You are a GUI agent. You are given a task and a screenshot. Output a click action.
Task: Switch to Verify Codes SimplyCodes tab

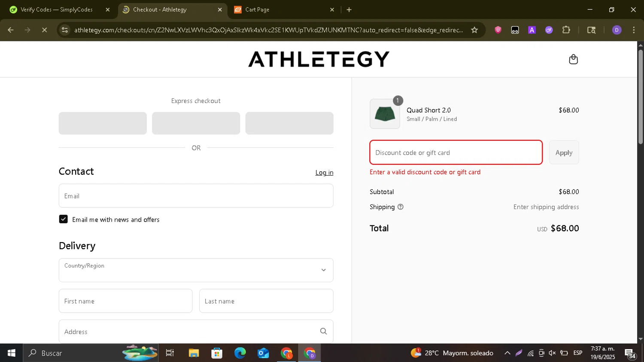[x=57, y=9]
